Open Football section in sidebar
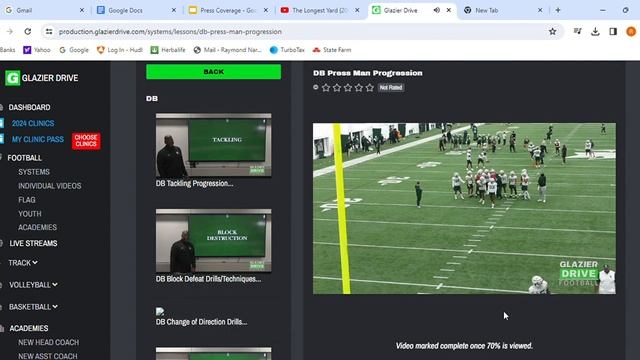Screen dimensions: 640x360 [24, 158]
